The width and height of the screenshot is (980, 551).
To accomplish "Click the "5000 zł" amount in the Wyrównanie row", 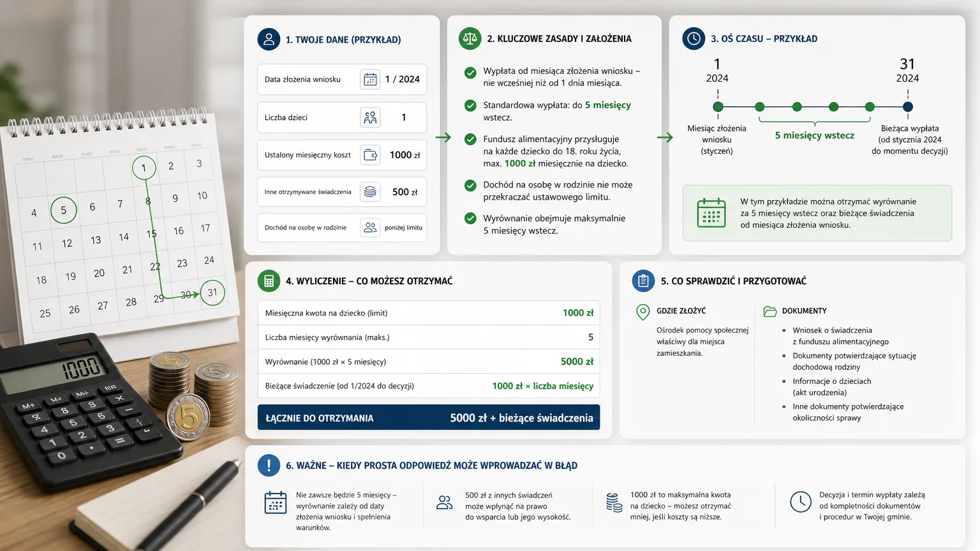I will click(x=577, y=362).
